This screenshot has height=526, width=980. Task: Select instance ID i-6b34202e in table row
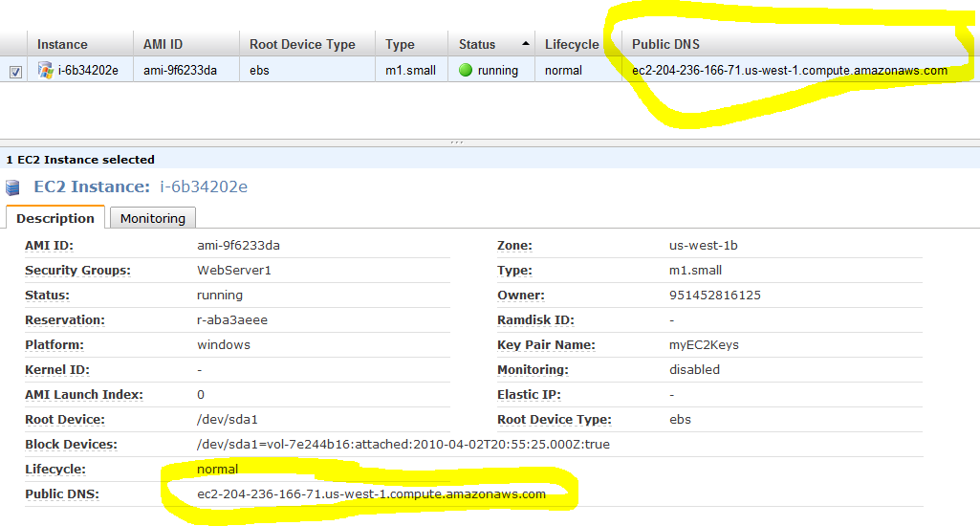tap(88, 70)
